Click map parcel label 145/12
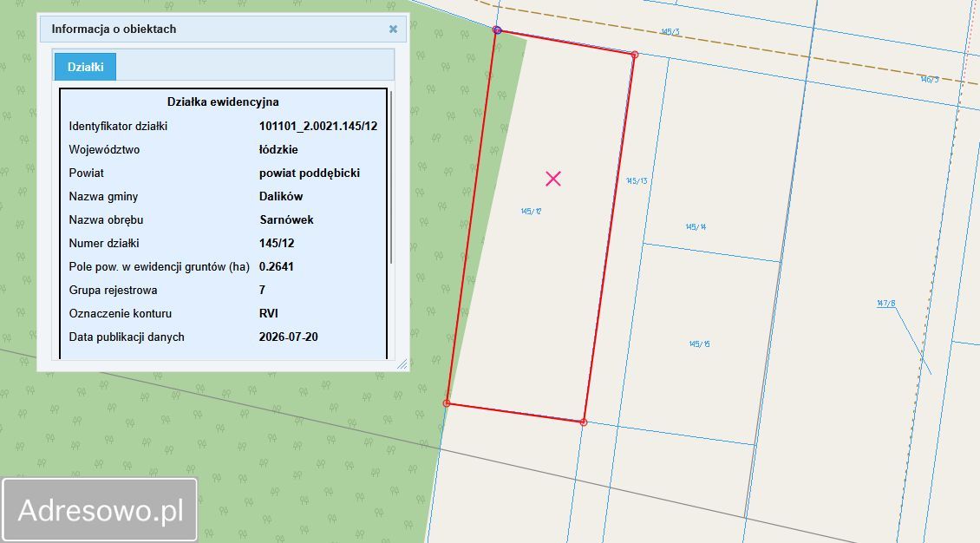This screenshot has width=980, height=543. (x=531, y=211)
